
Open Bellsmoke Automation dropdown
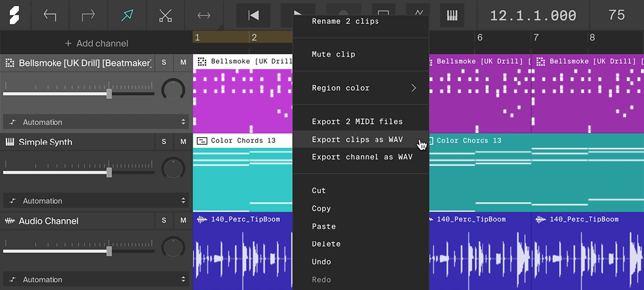pyautogui.click(x=95, y=122)
